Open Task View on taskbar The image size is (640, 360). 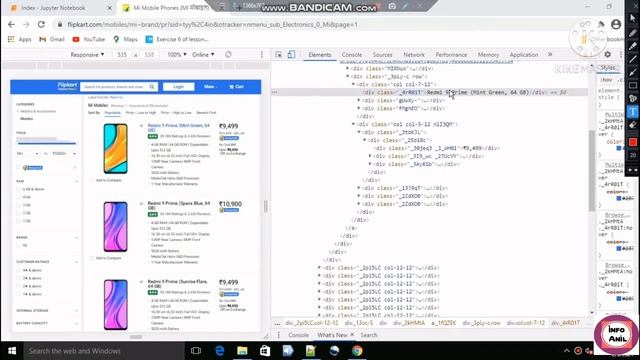tap(196, 351)
